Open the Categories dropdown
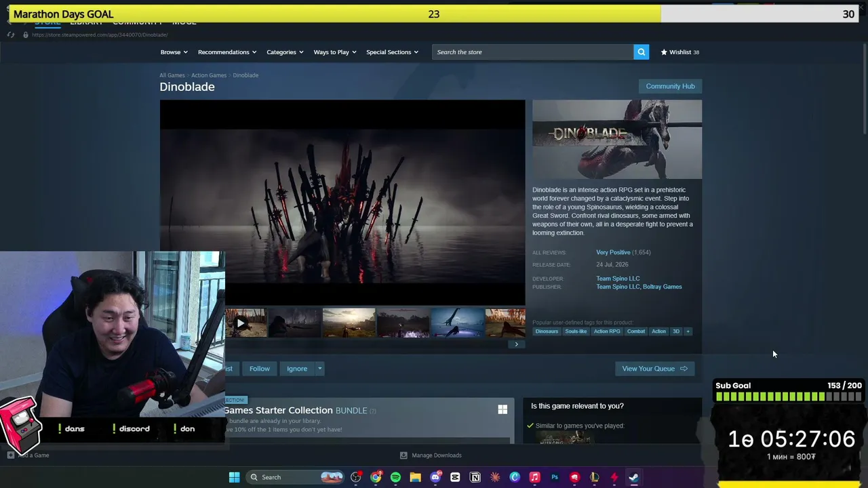868x488 pixels. tap(285, 52)
